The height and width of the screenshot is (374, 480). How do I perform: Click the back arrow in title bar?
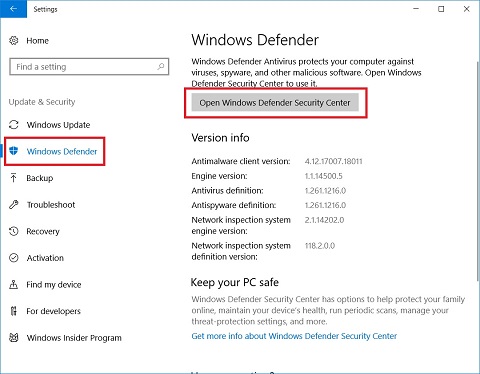pos(13,9)
